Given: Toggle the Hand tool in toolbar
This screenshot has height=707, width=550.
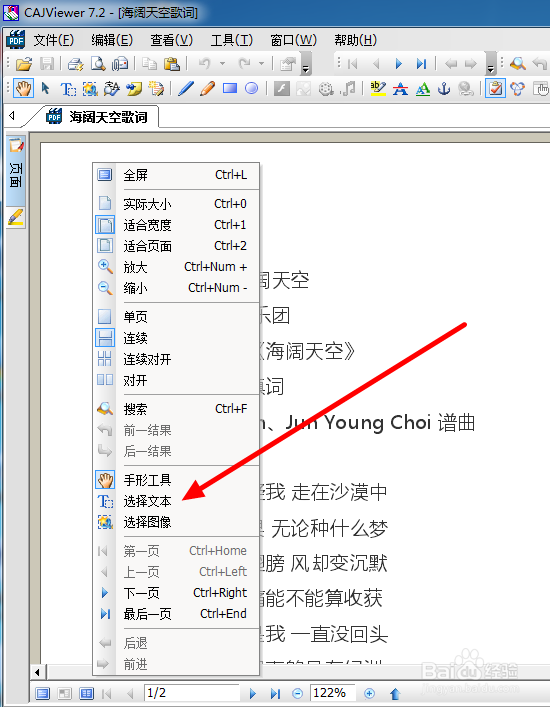Looking at the screenshot, I should [x=23, y=88].
